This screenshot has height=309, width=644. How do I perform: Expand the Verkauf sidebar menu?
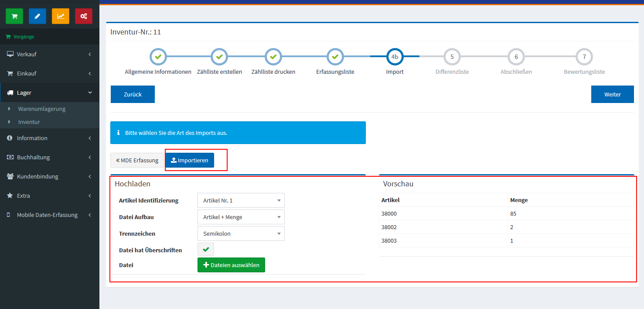pyautogui.click(x=49, y=54)
